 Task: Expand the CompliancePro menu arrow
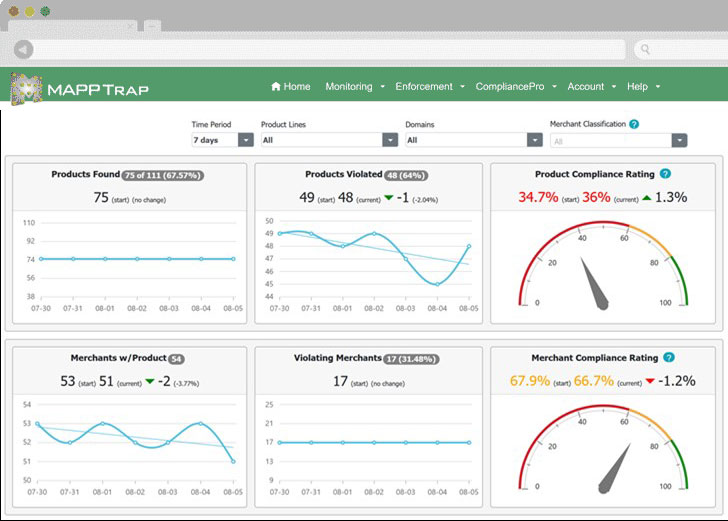(554, 86)
